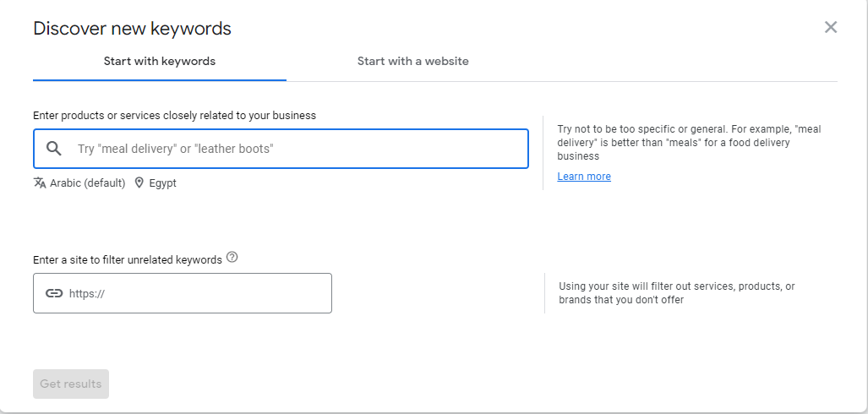
Task: Click the location pin icon beside Egypt
Action: [x=139, y=182]
